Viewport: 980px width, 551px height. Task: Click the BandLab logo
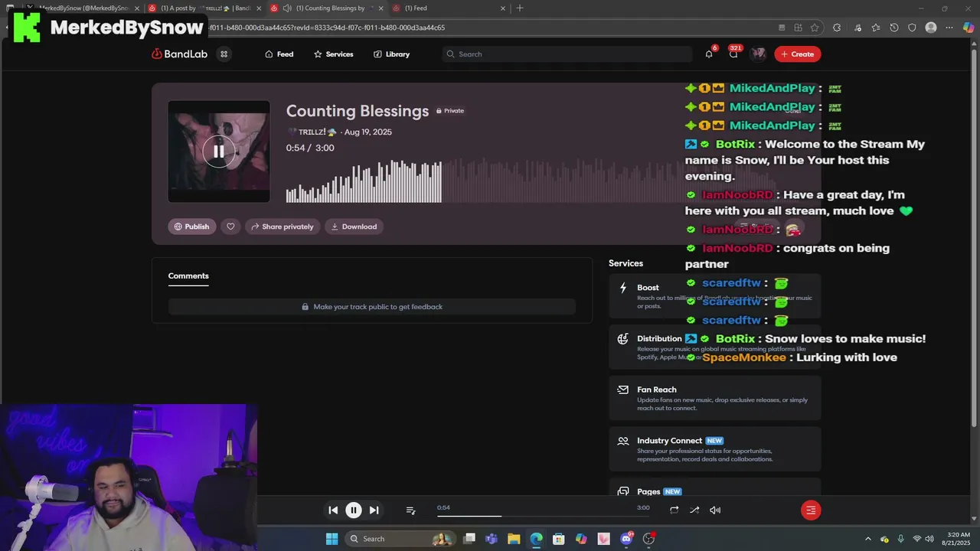[x=180, y=54]
